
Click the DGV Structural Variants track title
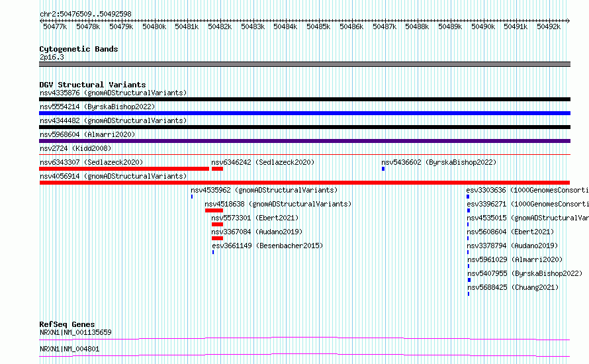(93, 85)
